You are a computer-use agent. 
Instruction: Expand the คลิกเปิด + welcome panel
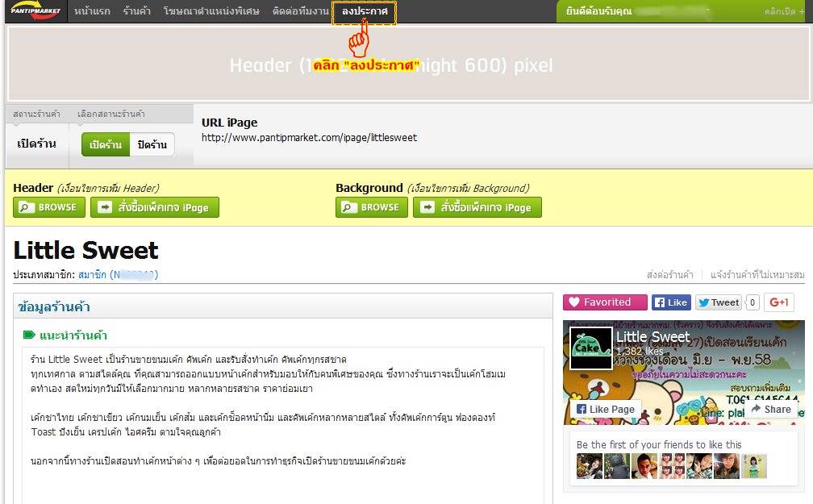[x=784, y=11]
